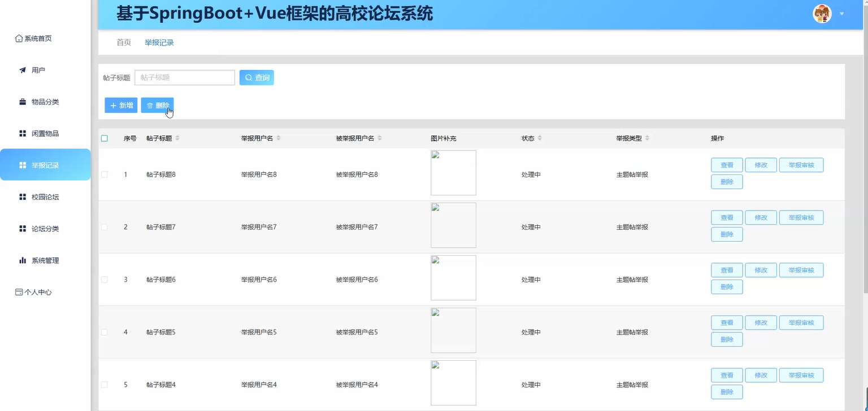Sort by 帖子标题 column arrows
868x411 pixels.
click(177, 138)
